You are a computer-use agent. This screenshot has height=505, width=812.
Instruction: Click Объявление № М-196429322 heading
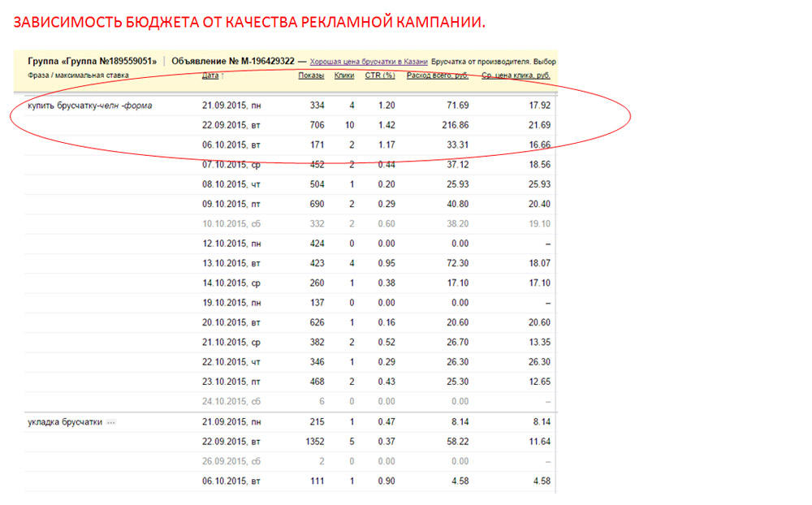point(233,61)
